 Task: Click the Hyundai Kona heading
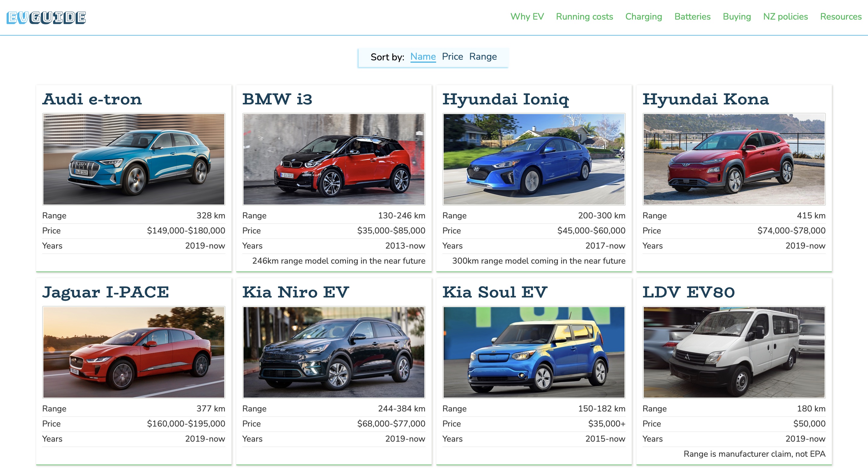click(x=706, y=99)
